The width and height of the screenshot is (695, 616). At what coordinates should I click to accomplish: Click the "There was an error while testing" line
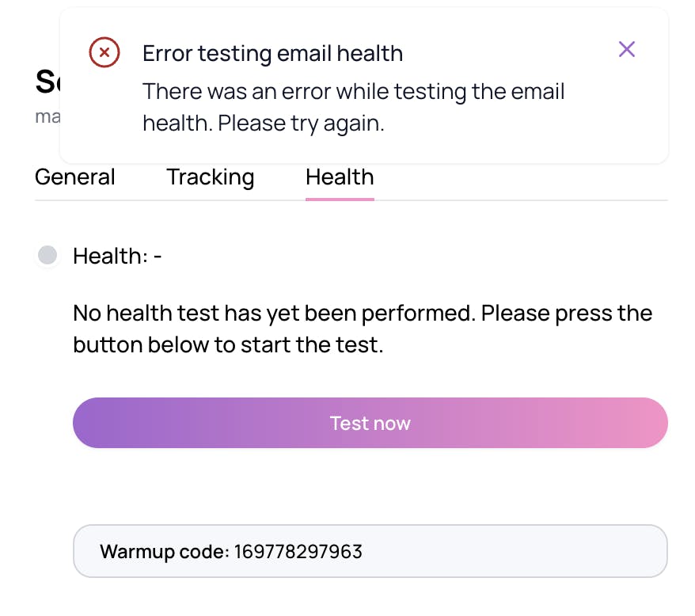353,91
